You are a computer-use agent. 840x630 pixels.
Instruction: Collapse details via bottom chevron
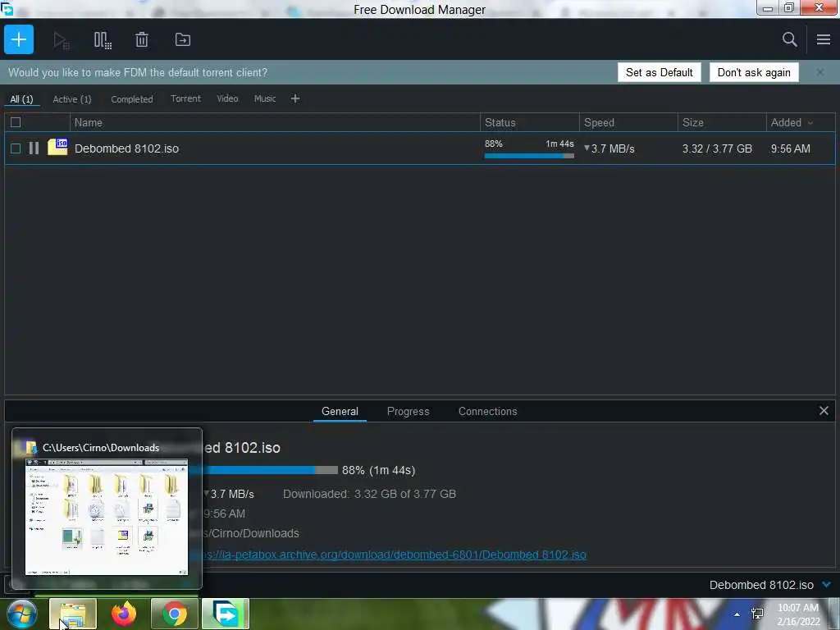pyautogui.click(x=827, y=584)
